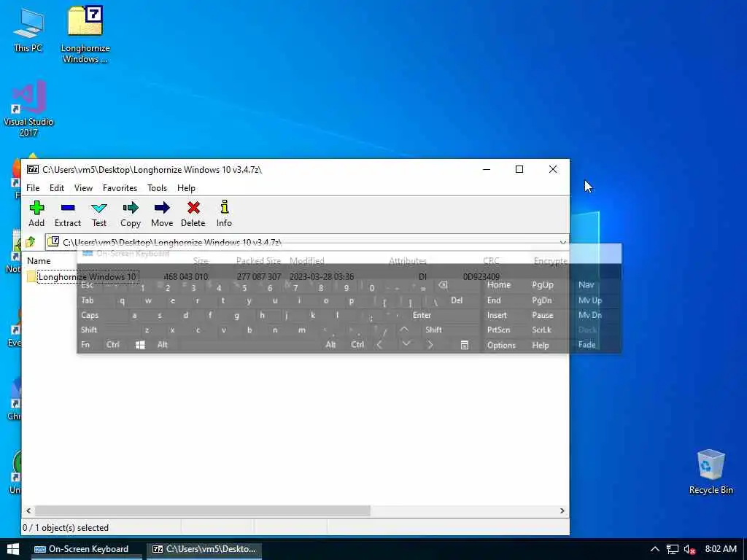
Task: Go up one folder level in 7-Zip
Action: click(x=31, y=242)
